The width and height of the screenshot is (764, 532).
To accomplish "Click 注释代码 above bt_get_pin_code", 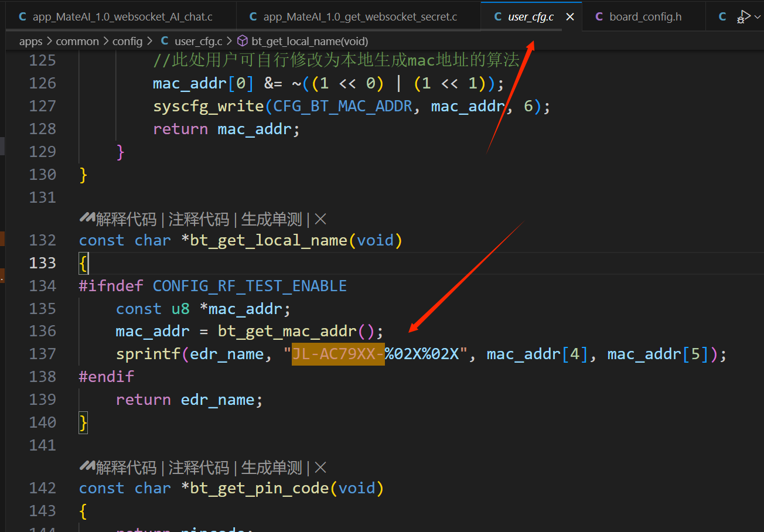I will click(199, 468).
